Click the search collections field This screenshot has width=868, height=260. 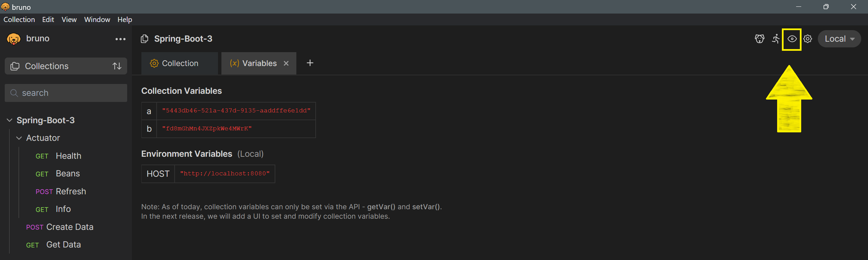pyautogui.click(x=66, y=93)
